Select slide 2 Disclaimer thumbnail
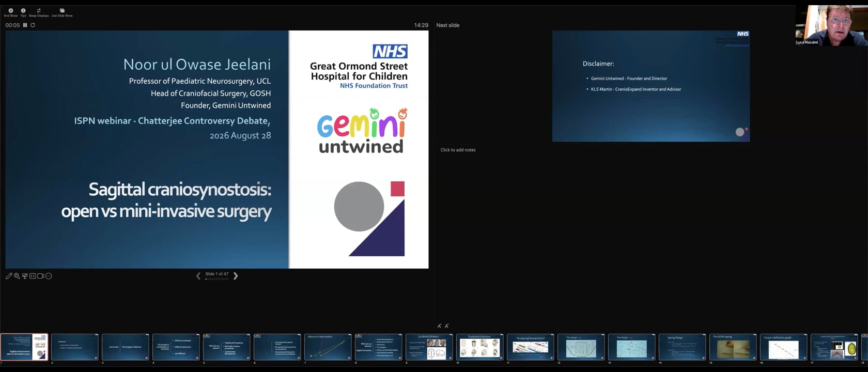The width and height of the screenshot is (868, 372). pyautogui.click(x=75, y=347)
